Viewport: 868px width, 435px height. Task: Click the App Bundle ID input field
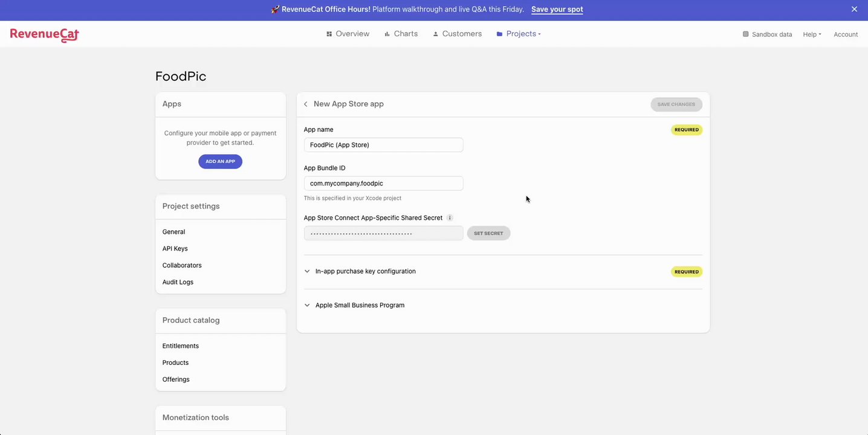[383, 183]
